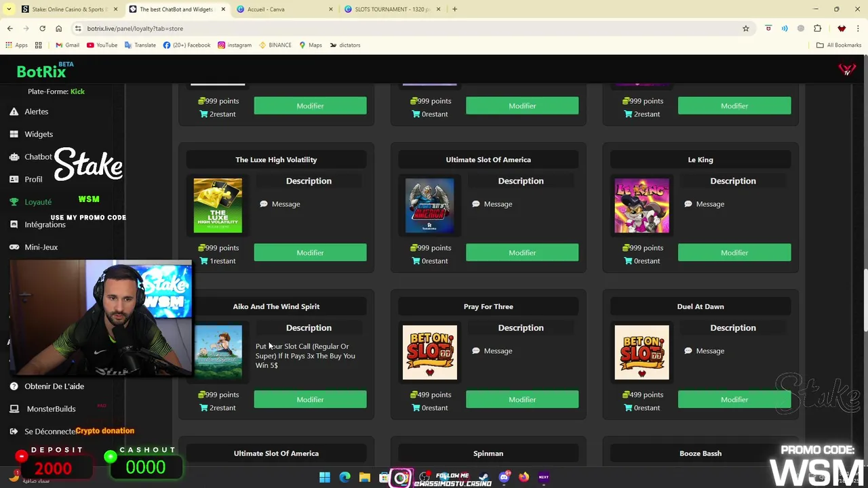Viewport: 868px width, 488px height.
Task: Open Microsoft Edge from taskbar
Action: tap(344, 477)
